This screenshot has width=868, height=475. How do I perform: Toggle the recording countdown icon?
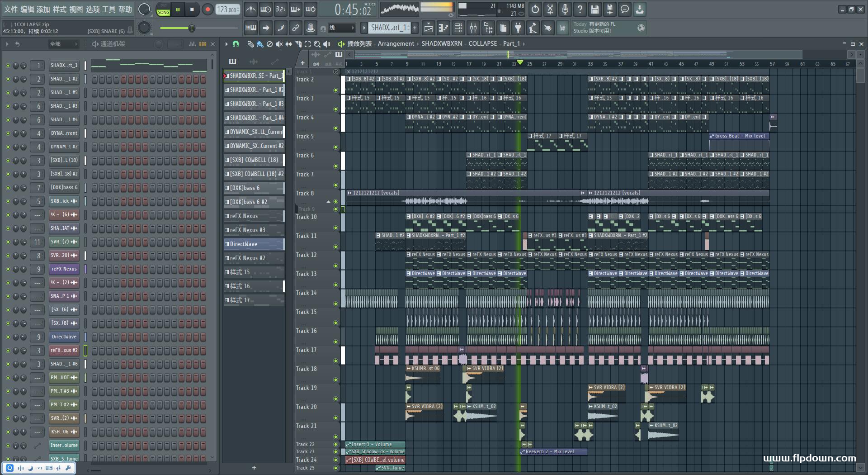[281, 9]
